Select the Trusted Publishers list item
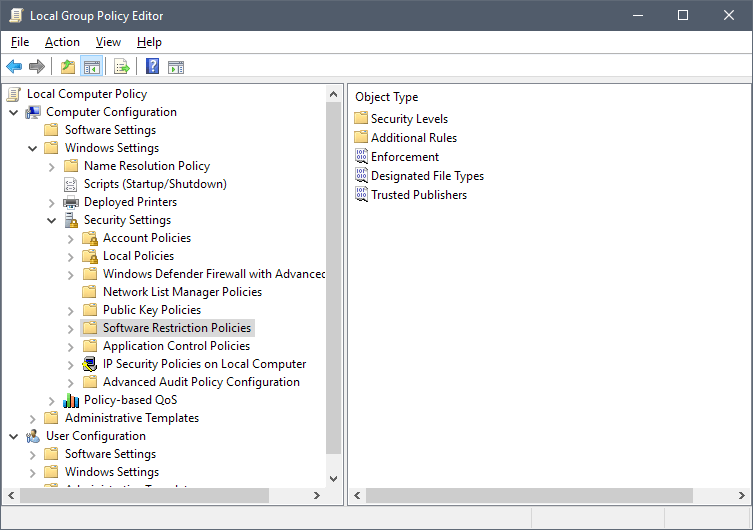Viewport: 753px width, 530px height. pos(419,195)
